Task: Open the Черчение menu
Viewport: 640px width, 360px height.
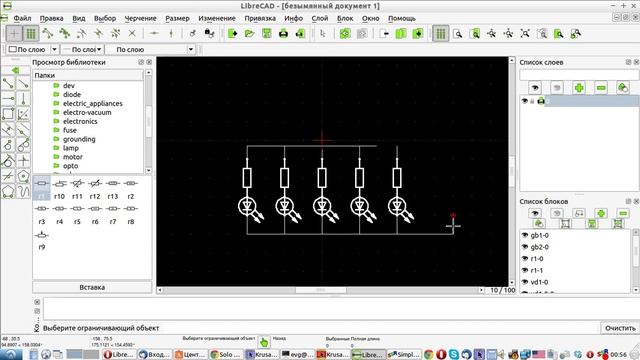Action: click(140, 18)
